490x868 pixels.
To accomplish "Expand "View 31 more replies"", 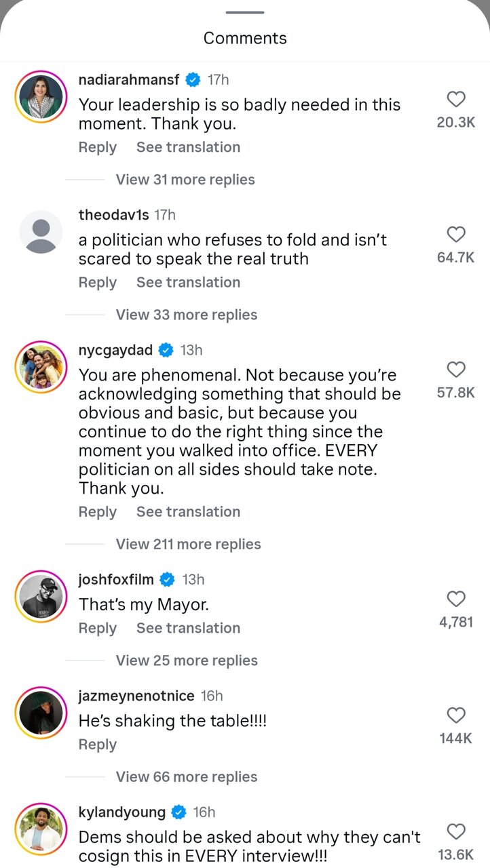I will click(x=185, y=180).
